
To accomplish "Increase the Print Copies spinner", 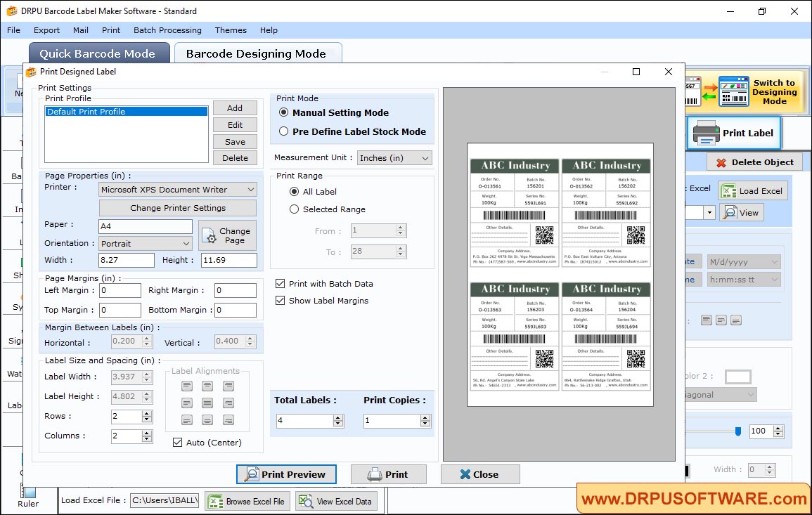I will click(x=425, y=418).
